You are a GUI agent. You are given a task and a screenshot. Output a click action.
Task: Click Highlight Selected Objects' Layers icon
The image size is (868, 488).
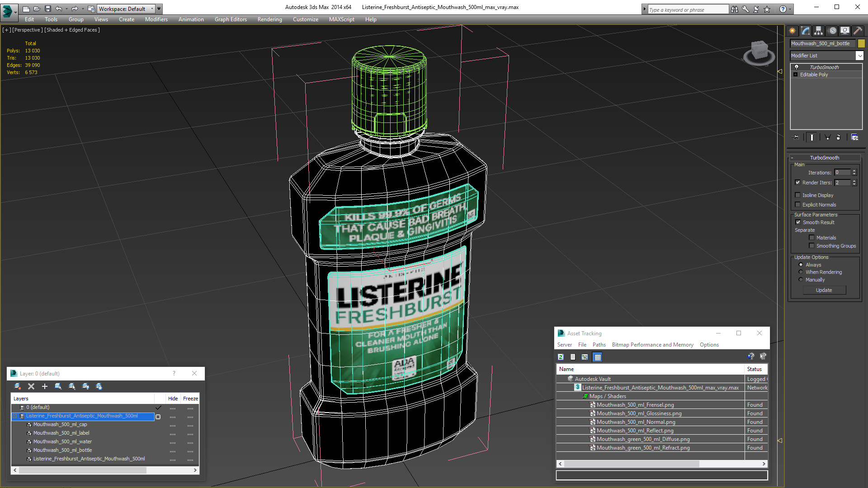[72, 386]
